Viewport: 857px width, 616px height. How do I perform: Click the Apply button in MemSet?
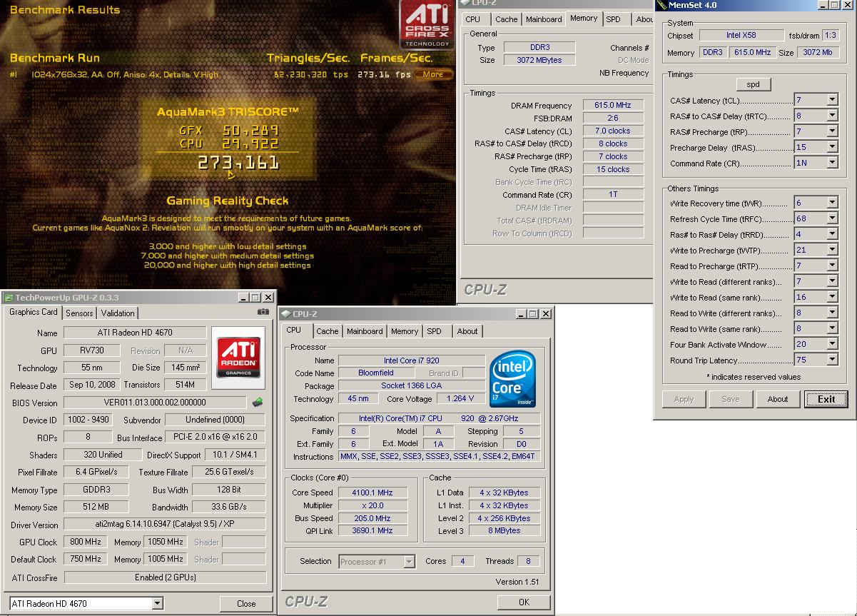[684, 399]
